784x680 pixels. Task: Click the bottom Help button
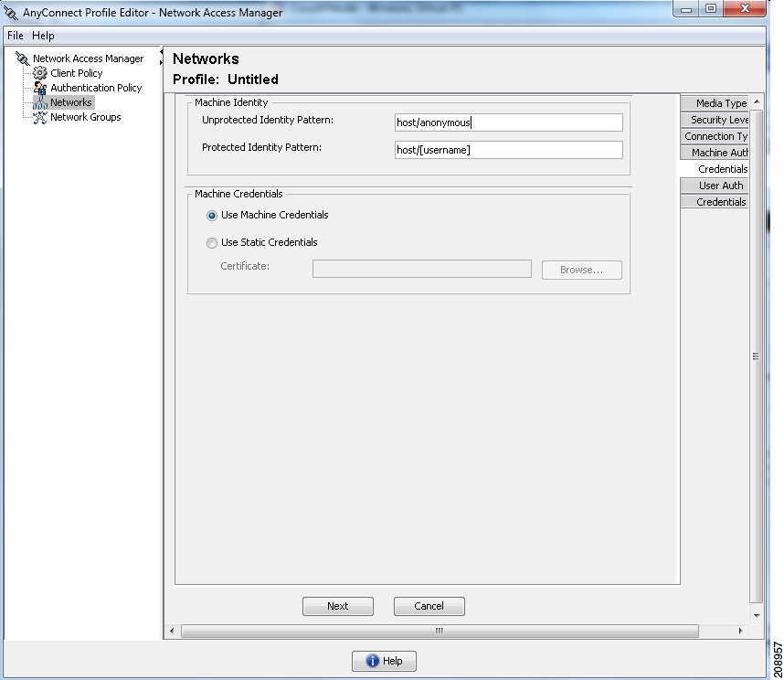tap(384, 661)
